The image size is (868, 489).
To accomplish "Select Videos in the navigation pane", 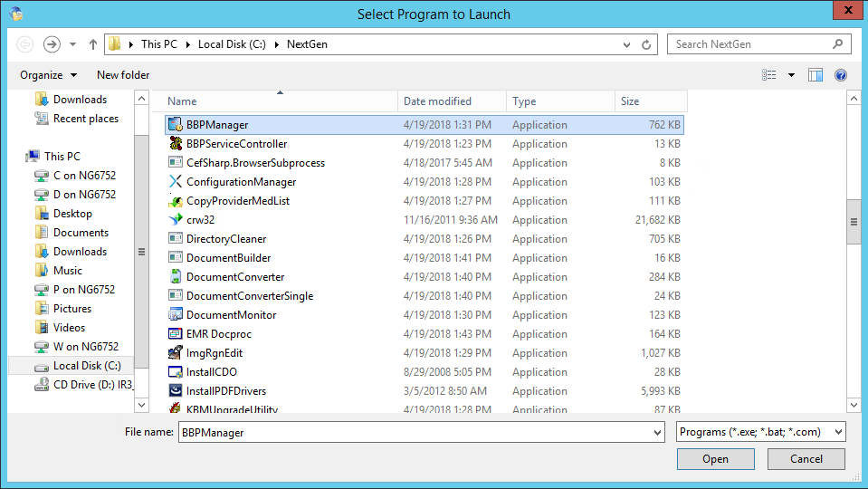I will [x=60, y=327].
